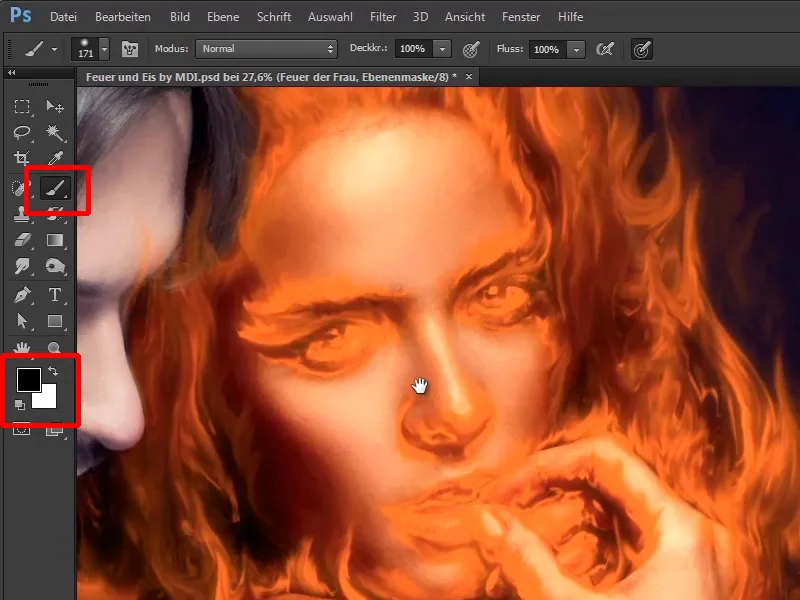Select the Hand tool in toolbox
This screenshot has height=600, width=800.
(22, 348)
